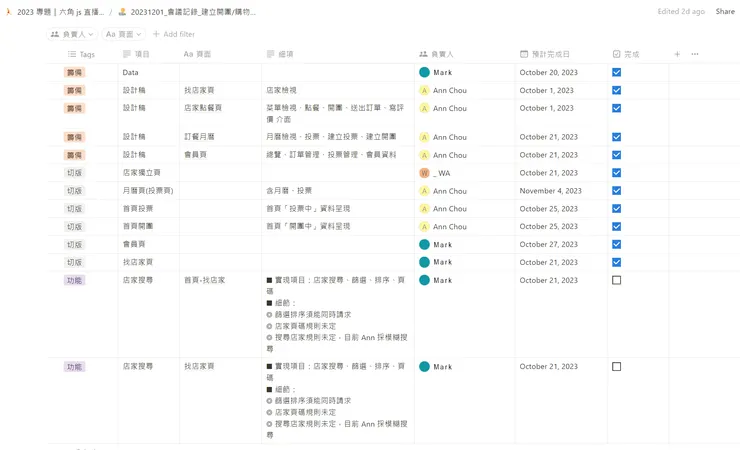
Task: Click the orange icon before the 2023 專題 breadcrumb
Action: point(8,12)
